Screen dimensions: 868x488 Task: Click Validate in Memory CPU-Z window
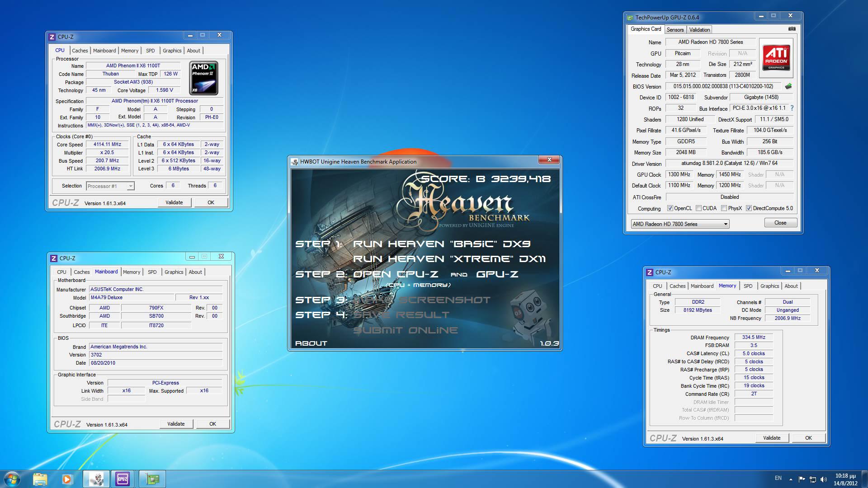pos(772,438)
